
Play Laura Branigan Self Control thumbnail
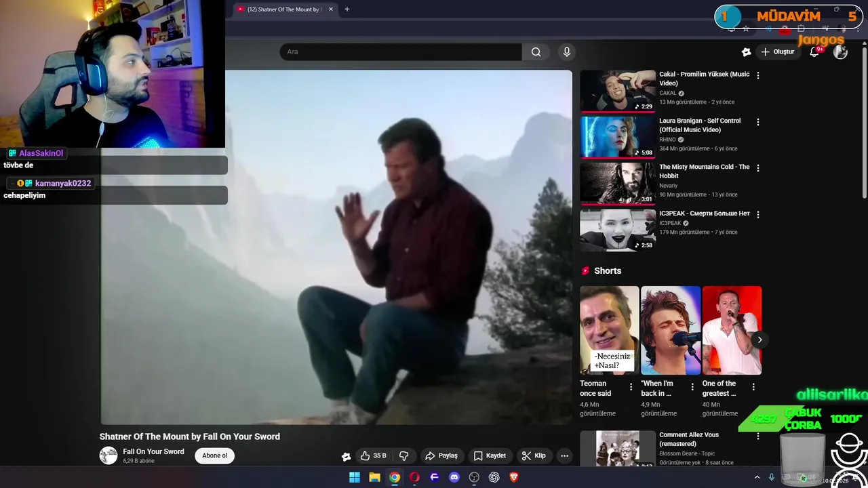tap(618, 138)
